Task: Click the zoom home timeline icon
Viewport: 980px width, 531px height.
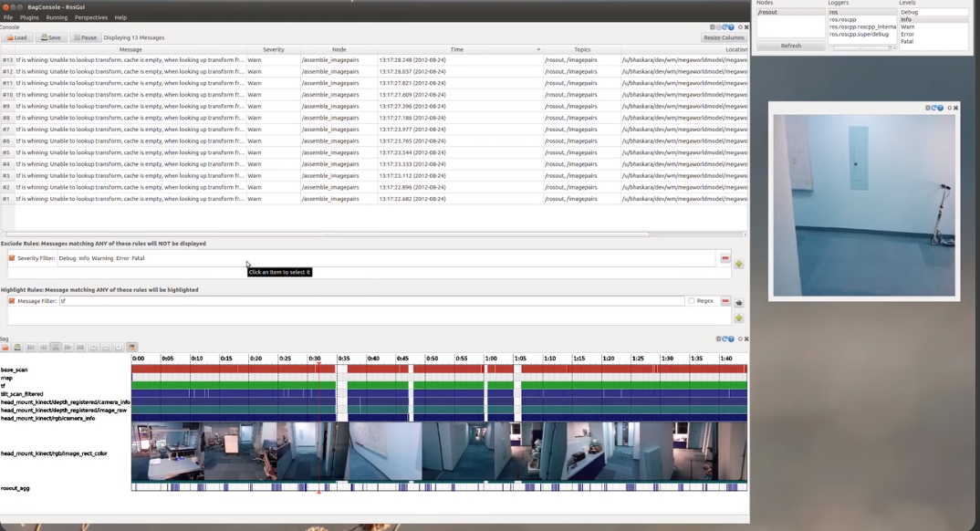Action: [x=119, y=348]
